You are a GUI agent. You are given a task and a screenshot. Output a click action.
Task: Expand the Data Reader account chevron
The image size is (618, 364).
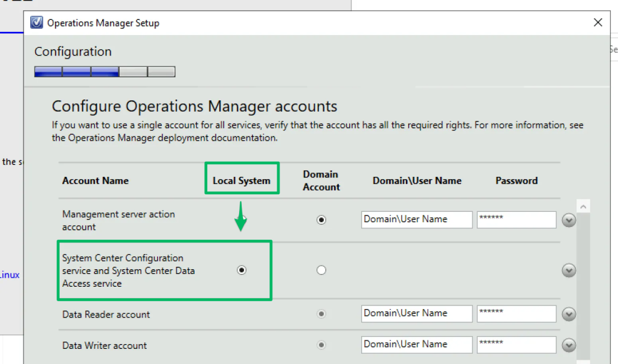(568, 315)
